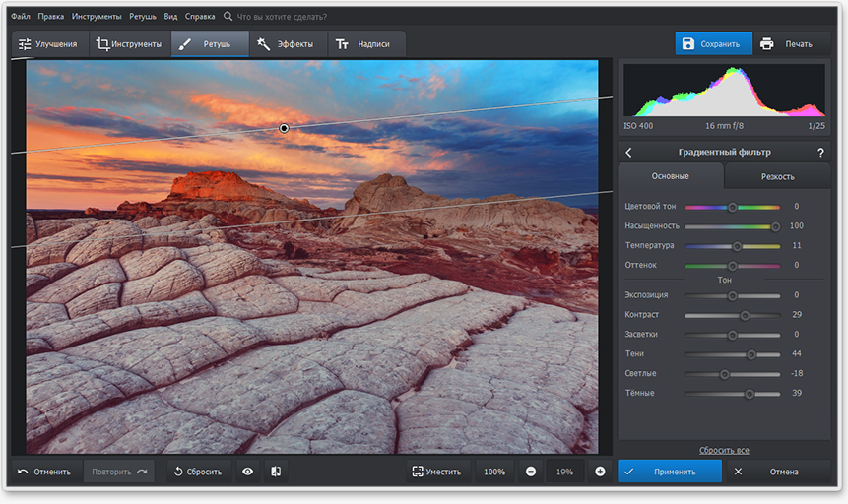The image size is (848, 504).
Task: Click the 19% zoom value field
Action: pyautogui.click(x=565, y=472)
